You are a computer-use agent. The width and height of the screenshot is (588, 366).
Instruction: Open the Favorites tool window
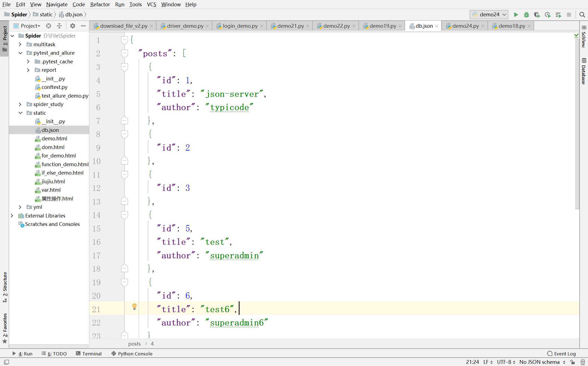pos(5,328)
